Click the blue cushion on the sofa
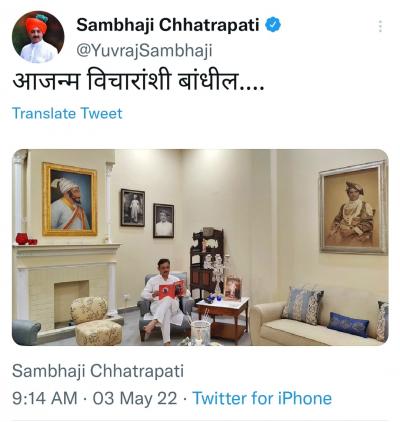This screenshot has width=400, height=422. [348, 324]
